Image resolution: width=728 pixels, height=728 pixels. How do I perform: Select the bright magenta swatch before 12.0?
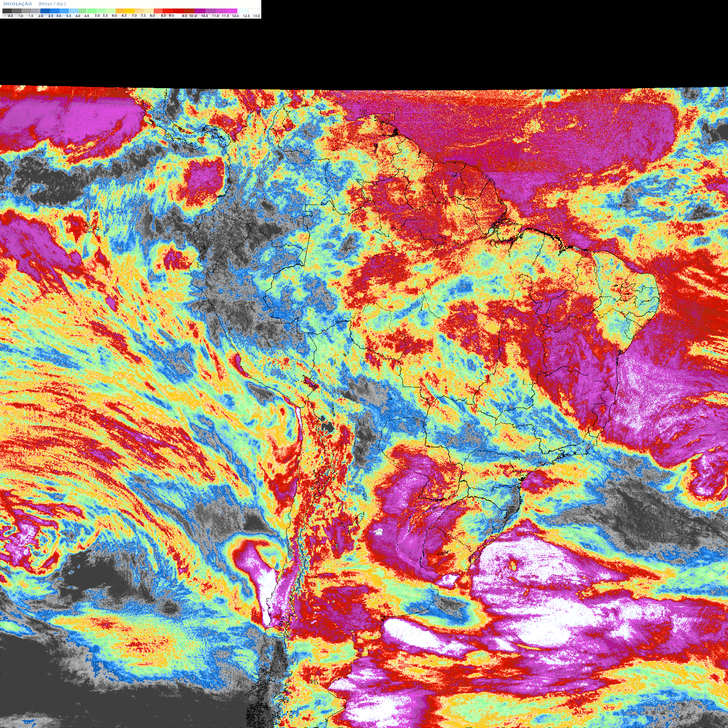click(232, 11)
